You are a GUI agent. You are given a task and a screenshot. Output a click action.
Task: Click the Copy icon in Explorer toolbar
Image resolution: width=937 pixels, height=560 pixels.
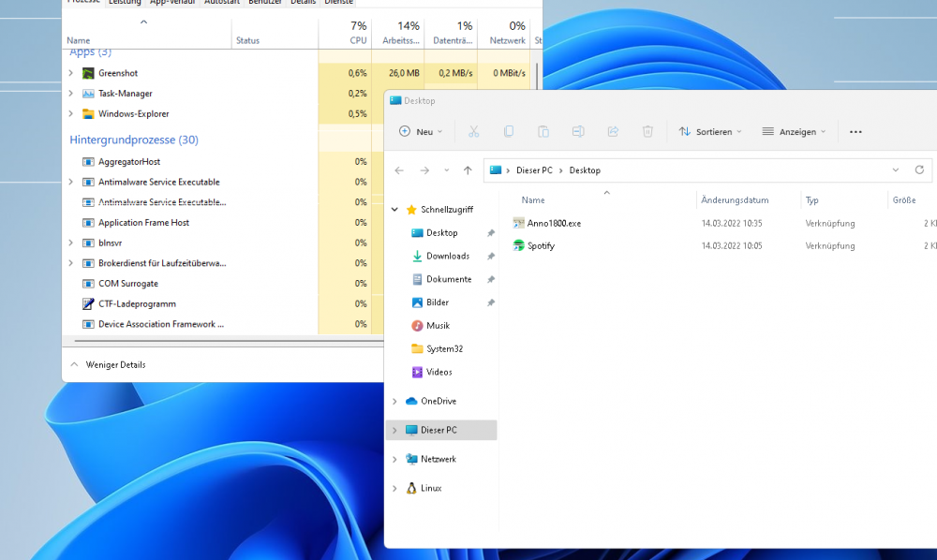coord(509,131)
